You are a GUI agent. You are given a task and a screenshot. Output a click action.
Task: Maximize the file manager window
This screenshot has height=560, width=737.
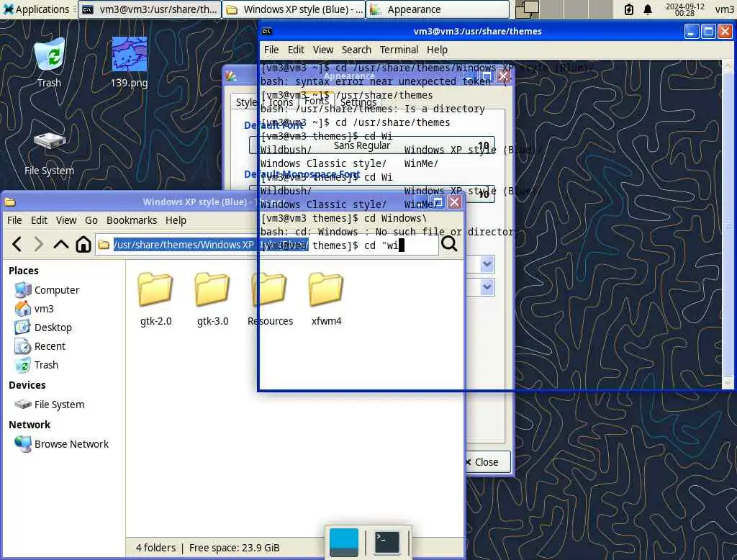tap(438, 202)
